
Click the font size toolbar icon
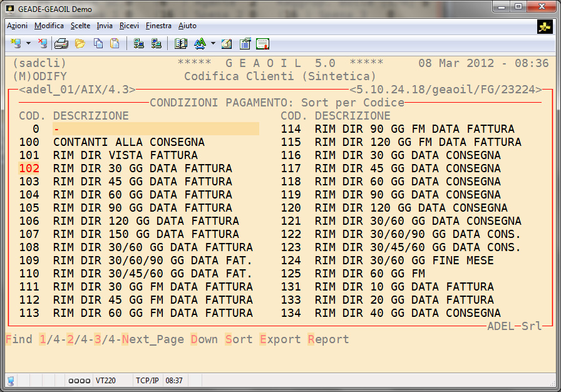pos(200,43)
